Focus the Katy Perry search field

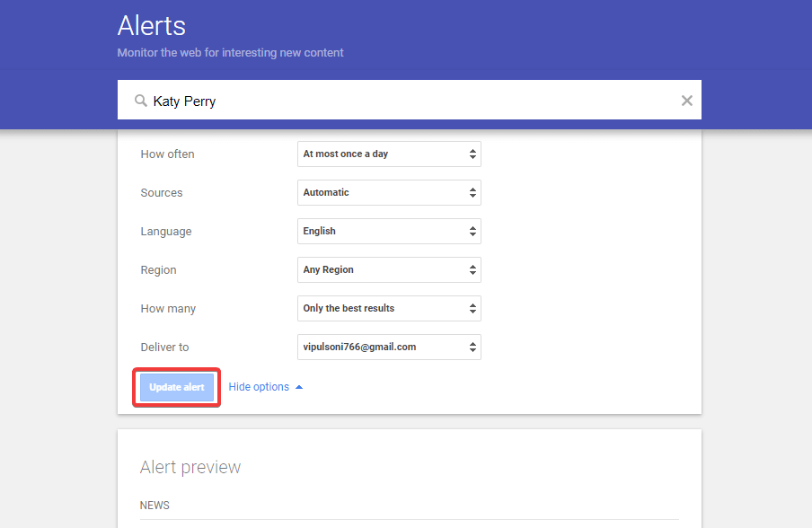(404, 101)
